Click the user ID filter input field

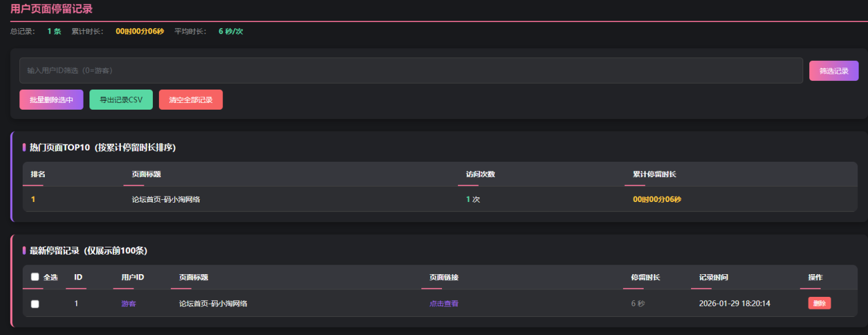click(411, 70)
